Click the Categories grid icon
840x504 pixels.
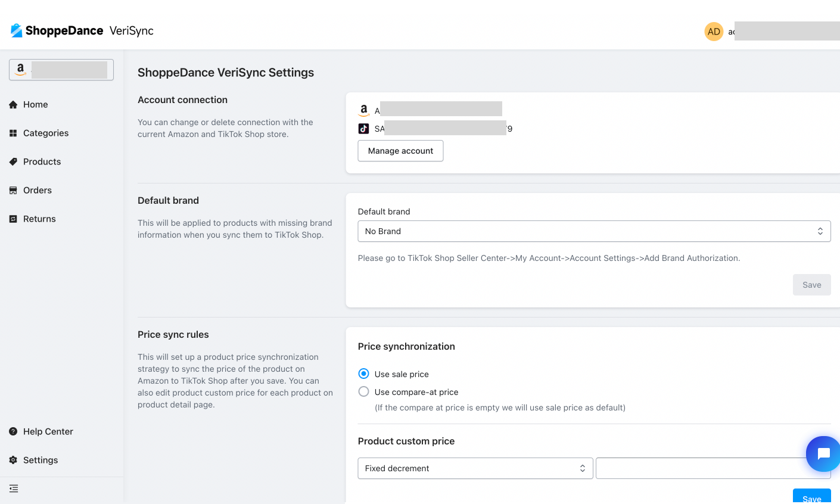(x=13, y=133)
